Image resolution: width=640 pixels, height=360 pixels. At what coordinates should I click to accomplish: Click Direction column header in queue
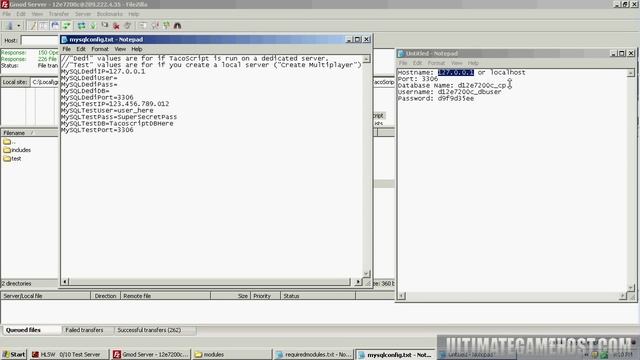tap(105, 296)
